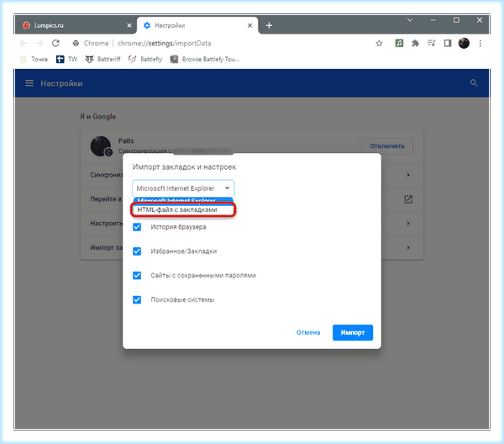Open a new tab with plus button
Screen dimensions: 504x444
269,25
